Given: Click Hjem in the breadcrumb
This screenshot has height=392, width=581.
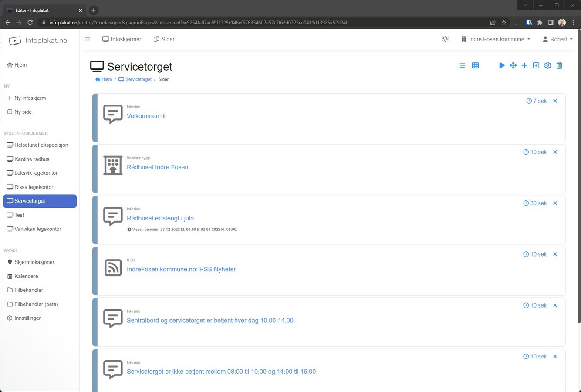Looking at the screenshot, I should (x=104, y=79).
